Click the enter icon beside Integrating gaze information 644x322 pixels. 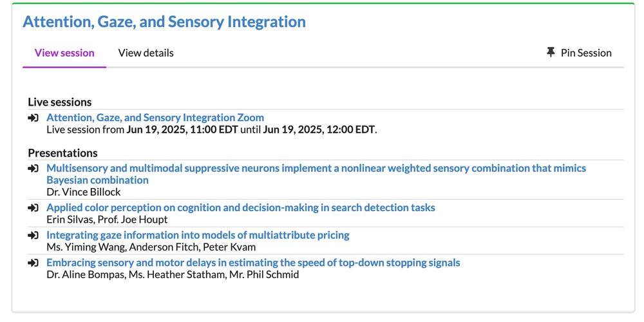tap(33, 235)
